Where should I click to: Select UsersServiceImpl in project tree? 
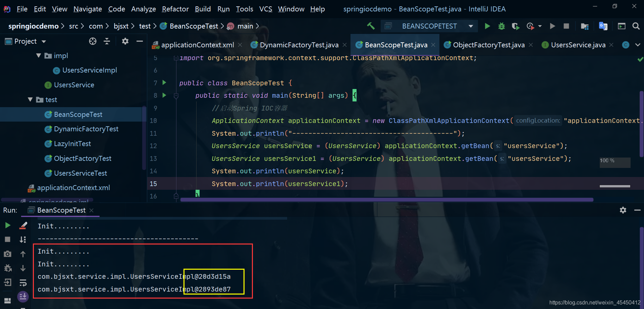coord(90,70)
